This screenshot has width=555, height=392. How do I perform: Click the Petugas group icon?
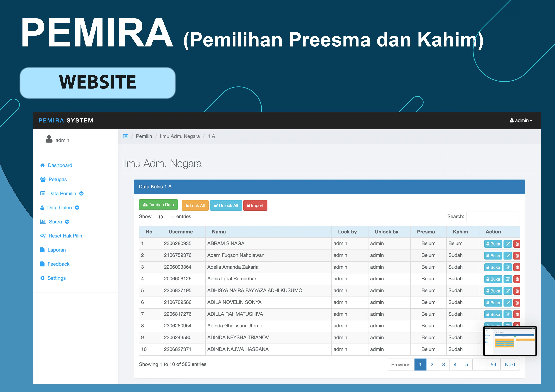43,179
